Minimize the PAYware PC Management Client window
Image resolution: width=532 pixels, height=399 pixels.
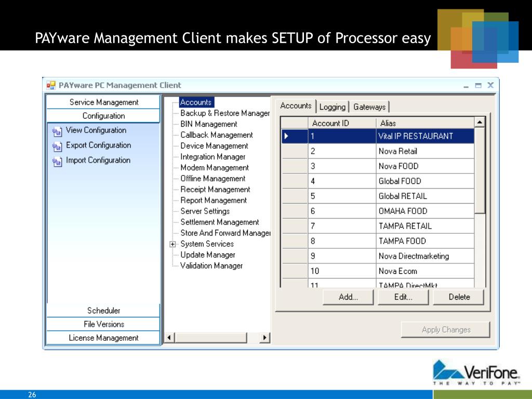click(466, 86)
